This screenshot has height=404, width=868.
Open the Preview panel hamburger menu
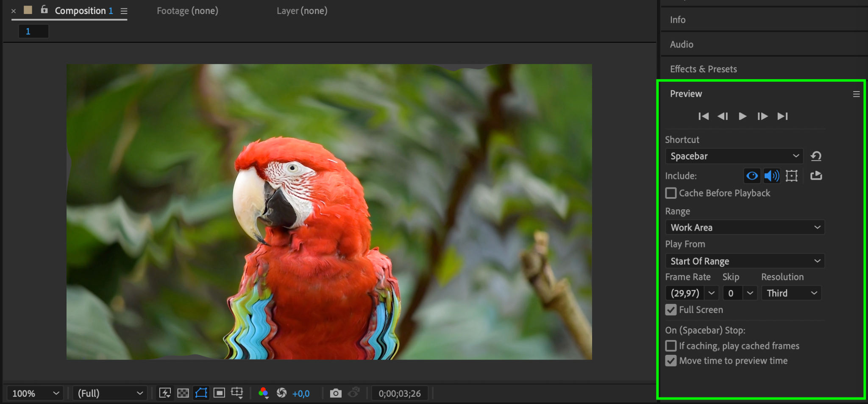[x=856, y=94]
